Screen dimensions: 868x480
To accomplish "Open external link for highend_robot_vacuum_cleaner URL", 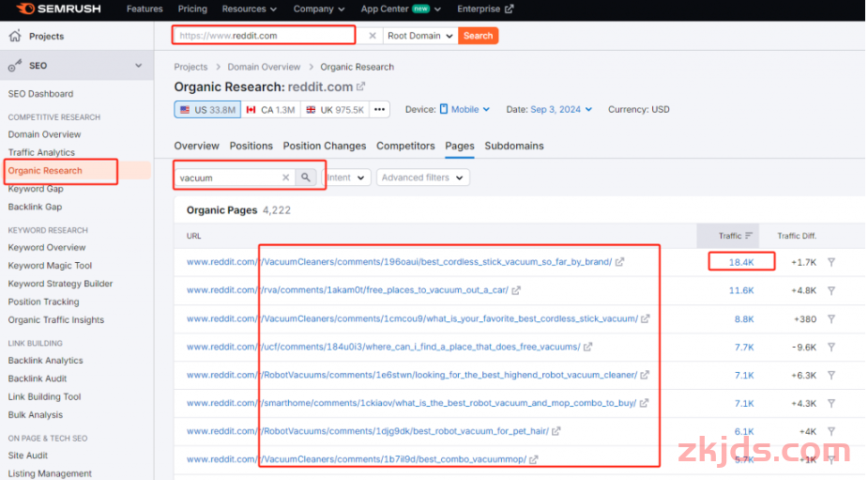I will coord(645,375).
